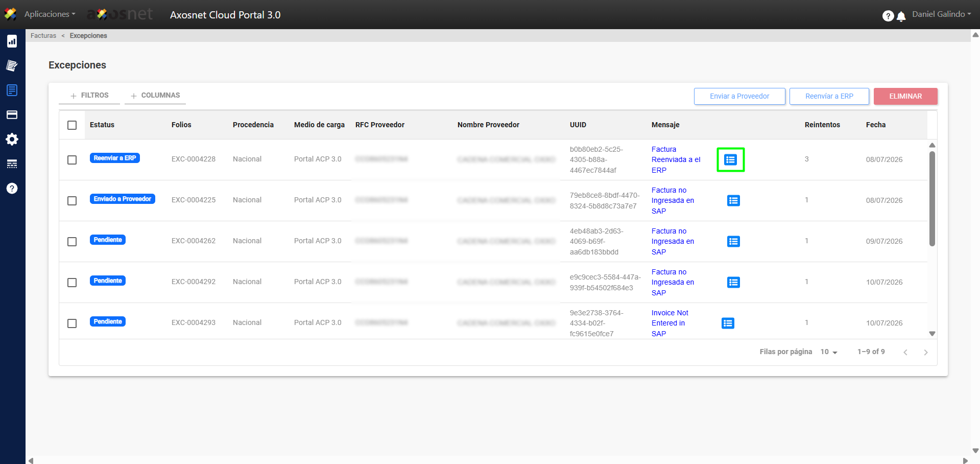
Task: Click horizontal scroll left arrow
Action: pyautogui.click(x=31, y=460)
